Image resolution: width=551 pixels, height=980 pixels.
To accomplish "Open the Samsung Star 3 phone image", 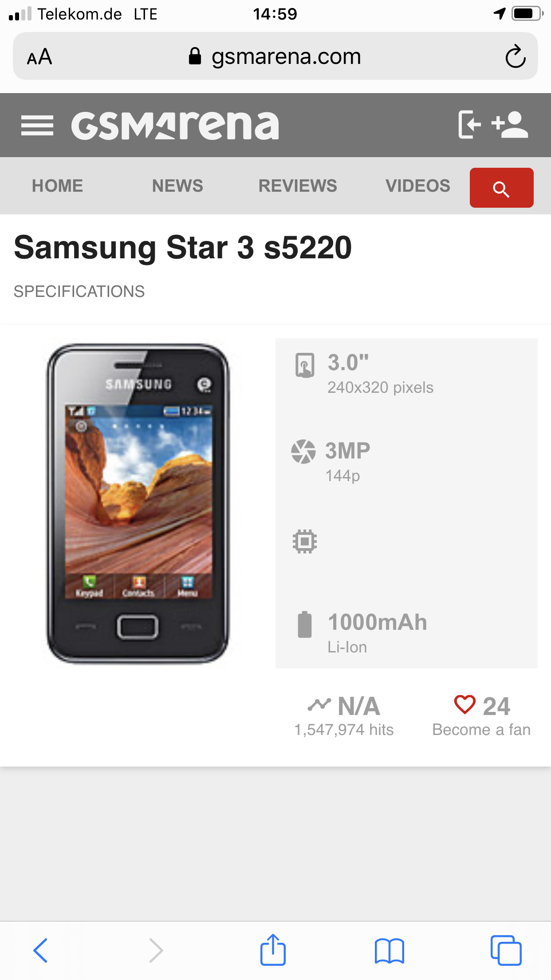I will pos(138,504).
